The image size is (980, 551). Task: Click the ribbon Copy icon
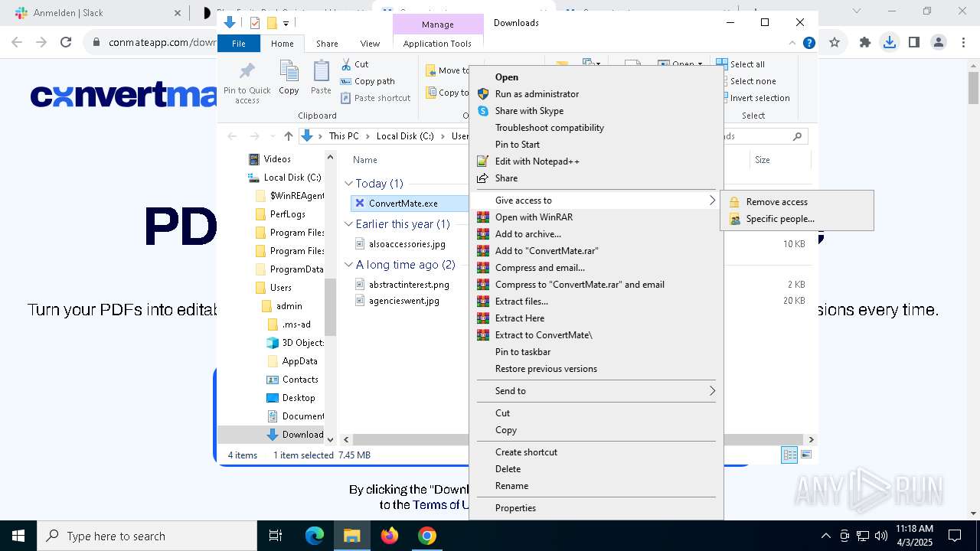pyautogui.click(x=289, y=71)
